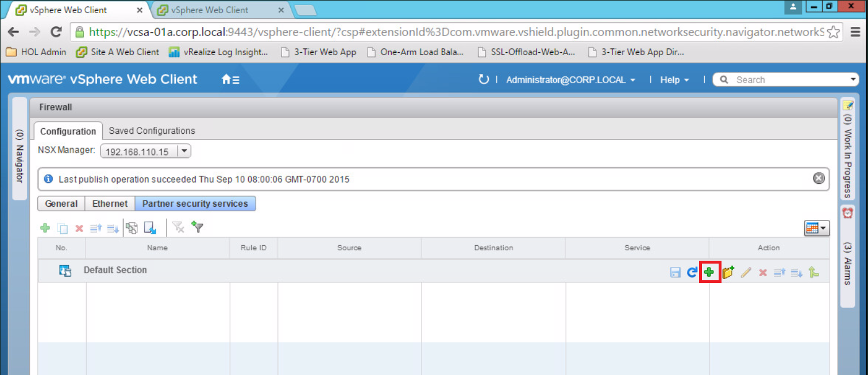The width and height of the screenshot is (868, 375).
Task: Click the Action column header
Action: (769, 248)
